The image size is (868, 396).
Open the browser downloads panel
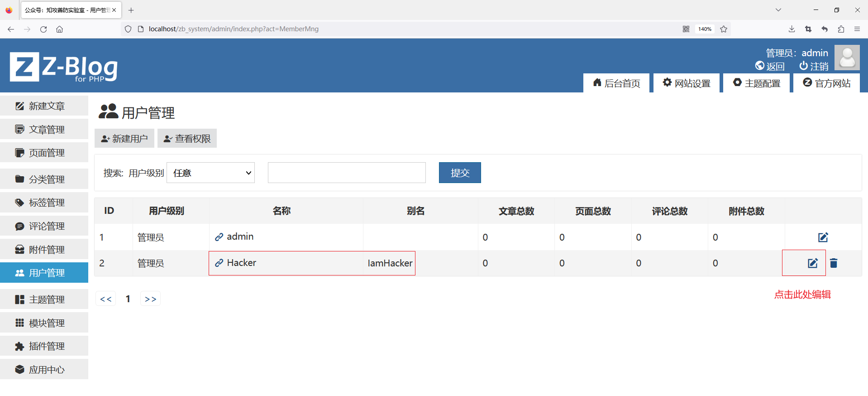792,29
